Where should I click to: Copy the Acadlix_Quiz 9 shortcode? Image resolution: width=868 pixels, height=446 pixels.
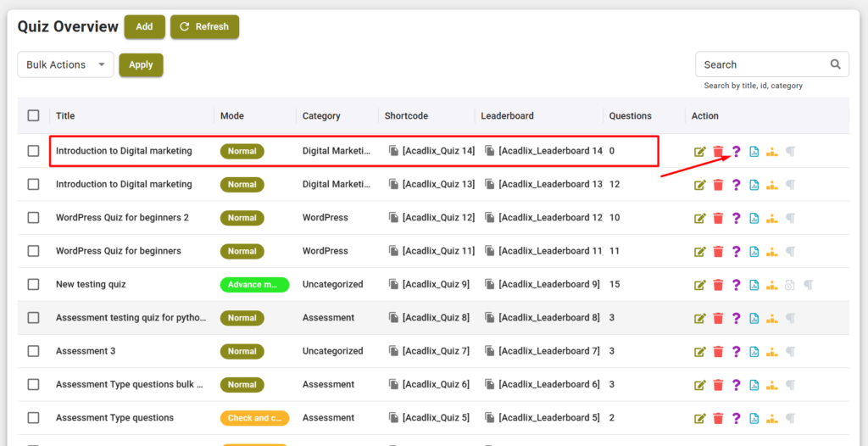pos(393,284)
